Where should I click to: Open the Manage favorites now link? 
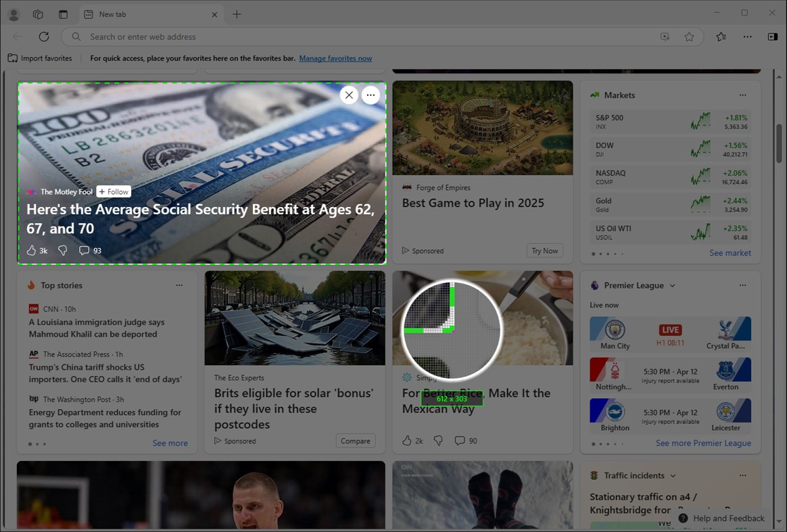coord(335,58)
